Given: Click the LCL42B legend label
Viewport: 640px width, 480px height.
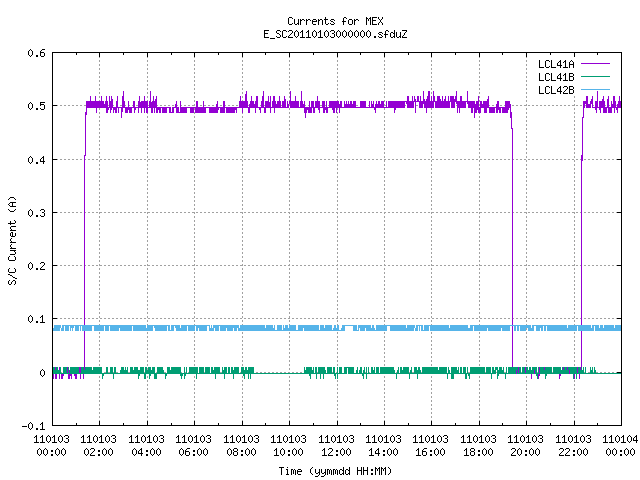Looking at the screenshot, I should click(x=556, y=90).
